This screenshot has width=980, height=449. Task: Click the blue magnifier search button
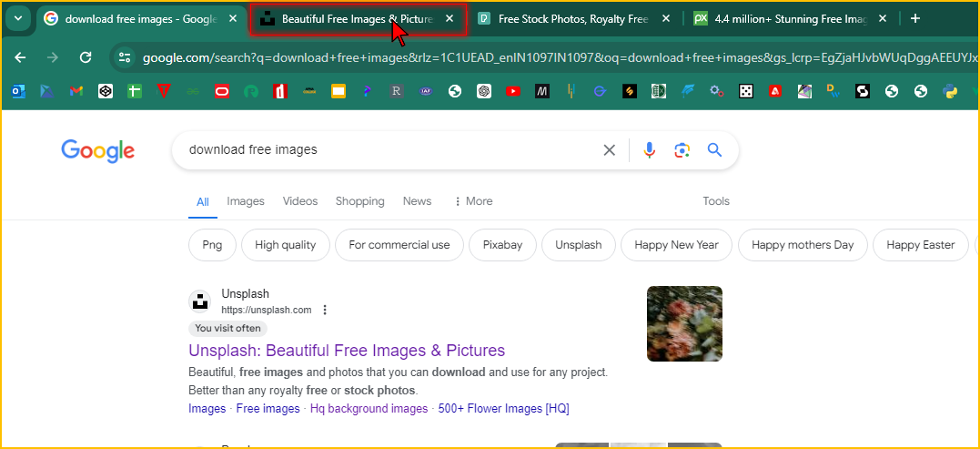pyautogui.click(x=714, y=150)
